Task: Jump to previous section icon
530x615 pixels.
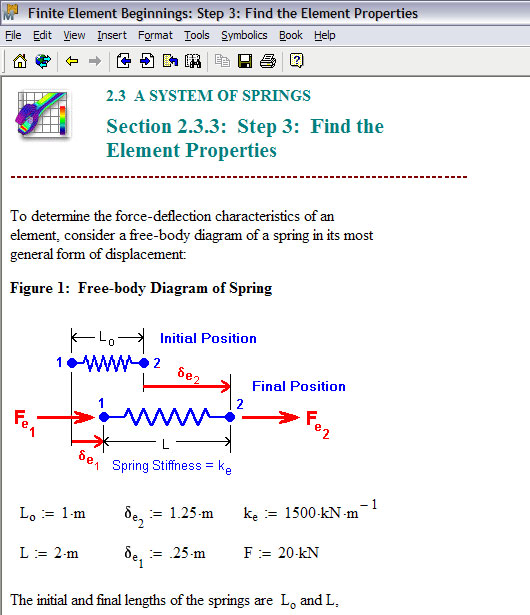Action: (124, 61)
